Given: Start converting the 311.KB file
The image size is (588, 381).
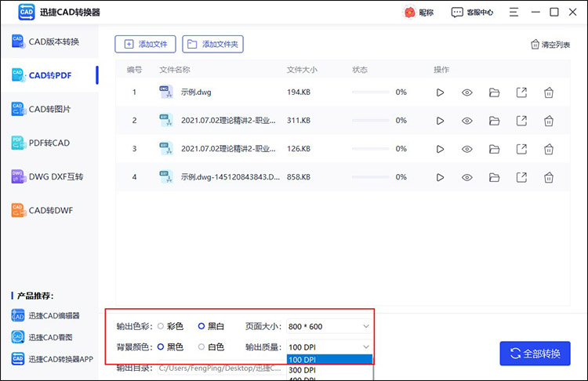Looking at the screenshot, I should tap(440, 121).
